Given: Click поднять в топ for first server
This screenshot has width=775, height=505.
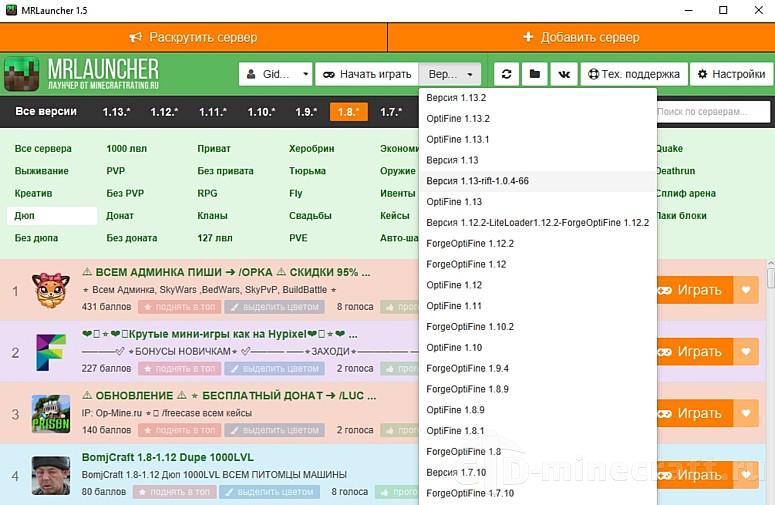Looking at the screenshot, I should (x=179, y=307).
